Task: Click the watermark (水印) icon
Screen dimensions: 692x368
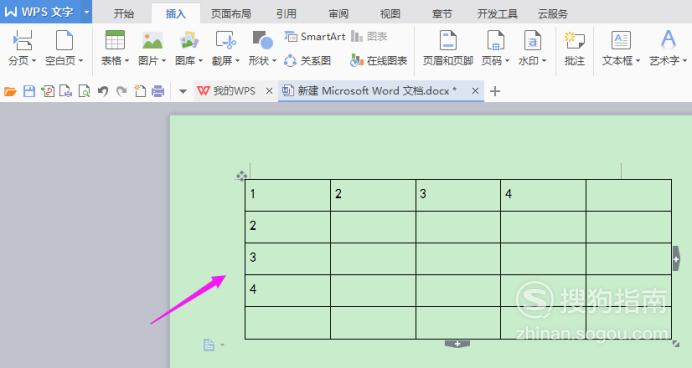Action: pyautogui.click(x=532, y=41)
